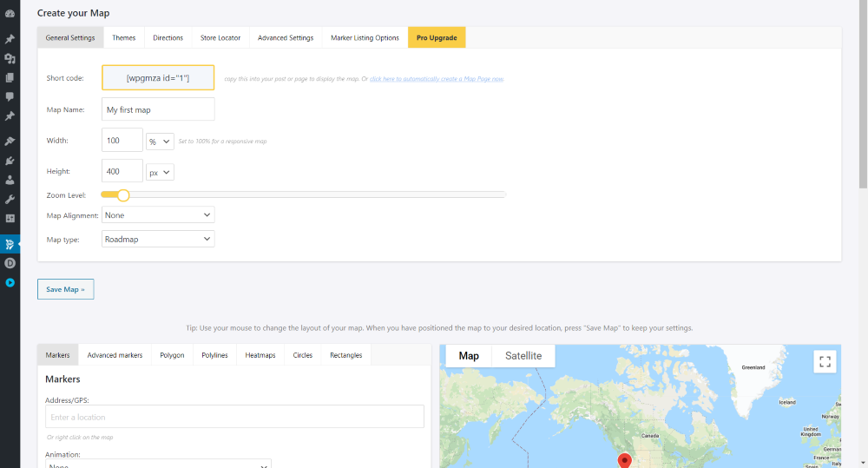Click the Address/GPS location field
Image resolution: width=868 pixels, height=468 pixels.
tap(234, 417)
